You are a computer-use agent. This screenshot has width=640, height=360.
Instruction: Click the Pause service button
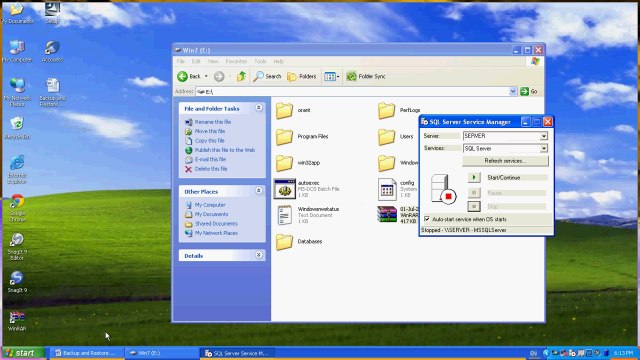tap(473, 192)
